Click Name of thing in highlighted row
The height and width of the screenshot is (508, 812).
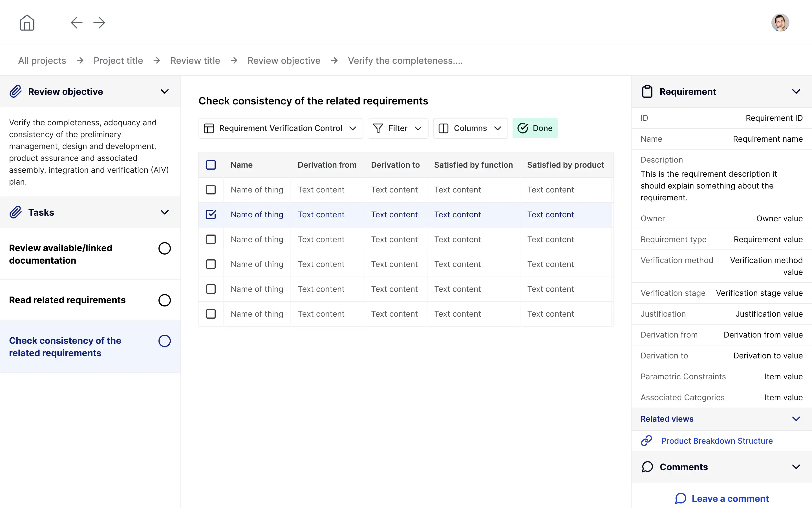pos(257,215)
